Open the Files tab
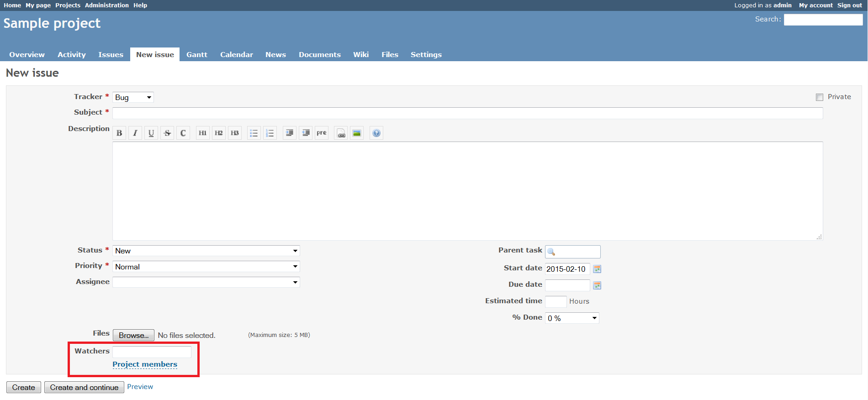The height and width of the screenshot is (400, 868). pos(390,54)
